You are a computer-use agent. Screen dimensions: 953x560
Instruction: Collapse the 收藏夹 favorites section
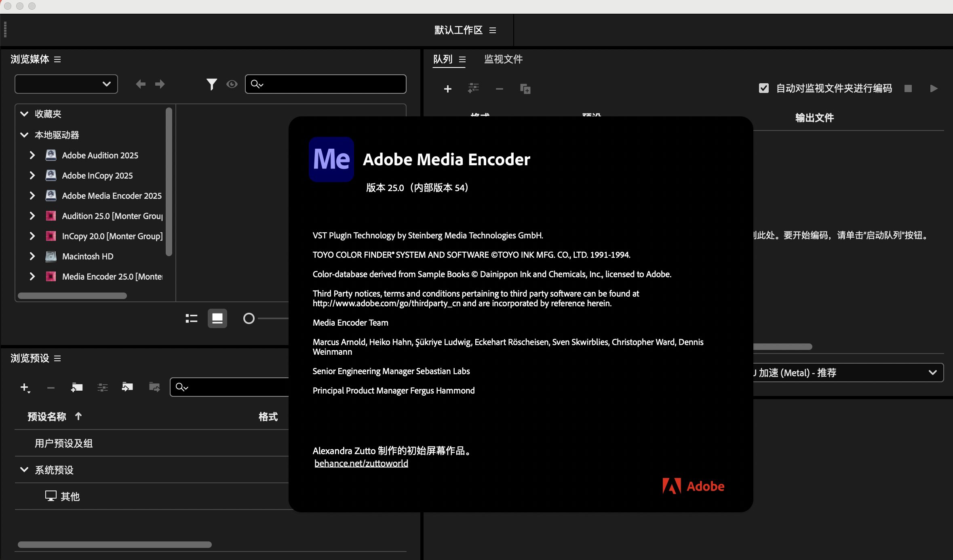(x=24, y=114)
